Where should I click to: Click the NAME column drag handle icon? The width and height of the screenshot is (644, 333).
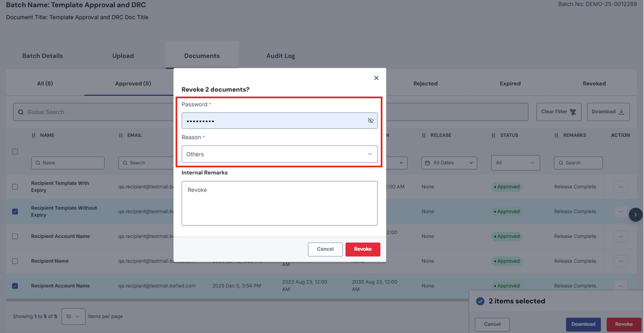[x=34, y=136]
